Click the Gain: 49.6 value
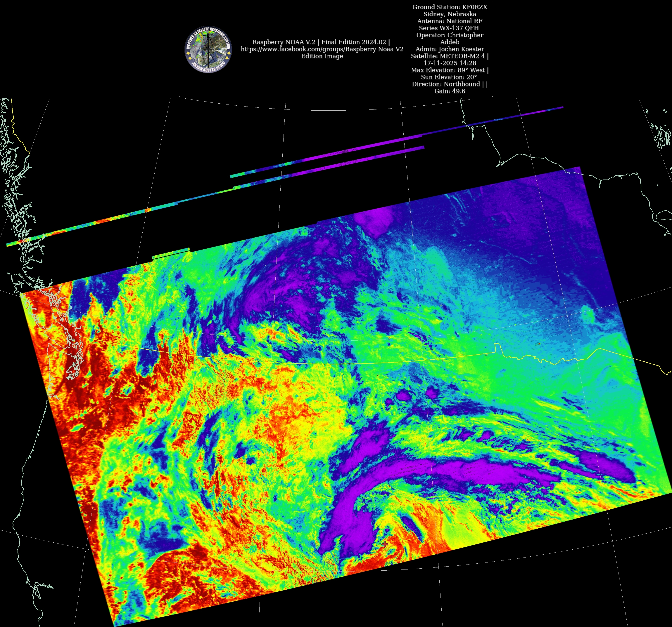The height and width of the screenshot is (627, 672). (x=450, y=91)
